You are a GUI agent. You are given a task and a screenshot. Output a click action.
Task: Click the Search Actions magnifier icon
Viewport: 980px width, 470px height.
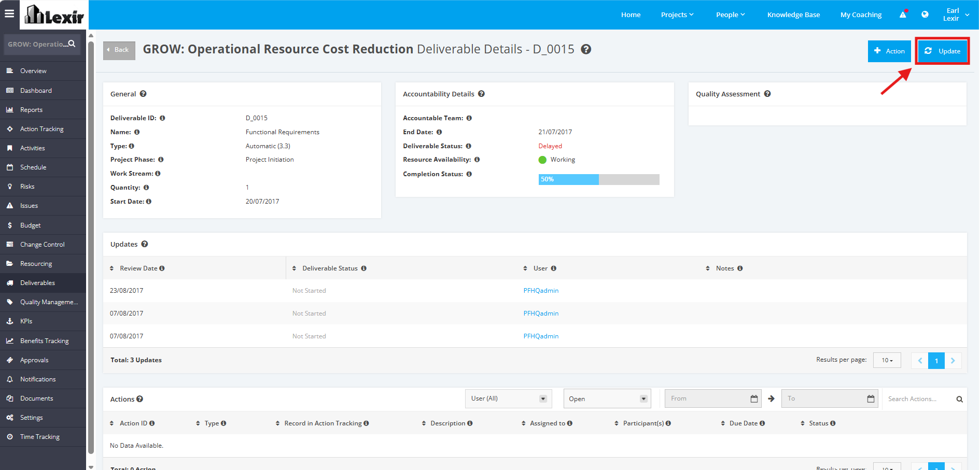coord(960,399)
